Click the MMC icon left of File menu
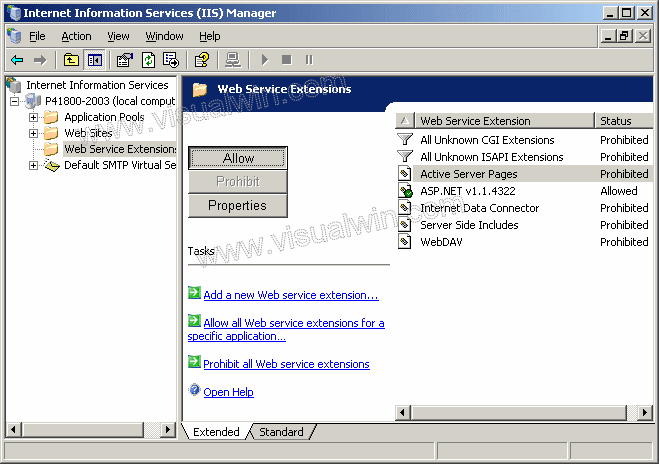This screenshot has height=464, width=659. (14, 36)
